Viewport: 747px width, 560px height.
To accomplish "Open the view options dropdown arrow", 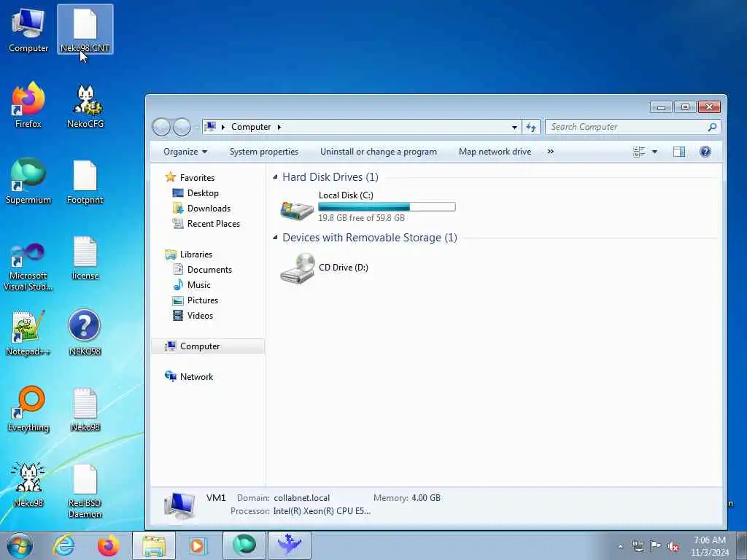I will (x=654, y=152).
